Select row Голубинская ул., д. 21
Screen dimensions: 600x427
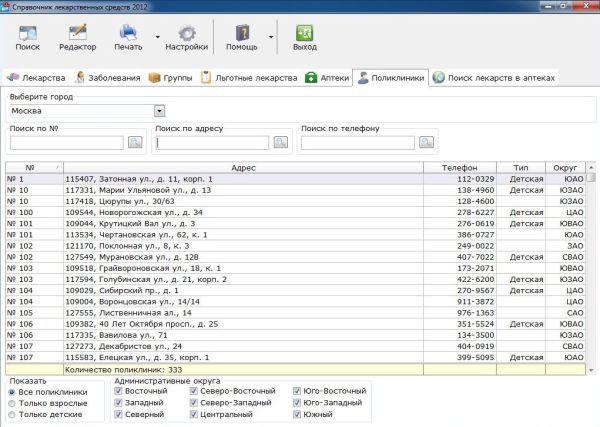(x=295, y=279)
